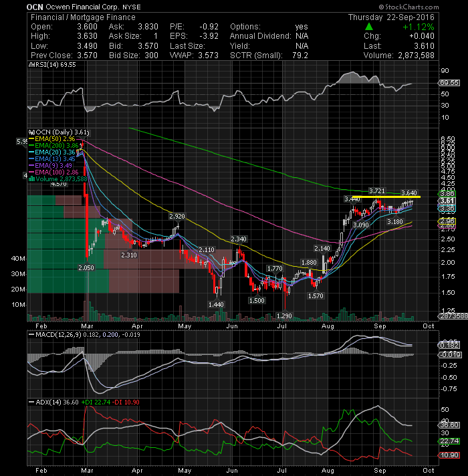This screenshot has height=476, width=468.
Task: Click the 69.55 tag on RSI axis
Action: 449,83
